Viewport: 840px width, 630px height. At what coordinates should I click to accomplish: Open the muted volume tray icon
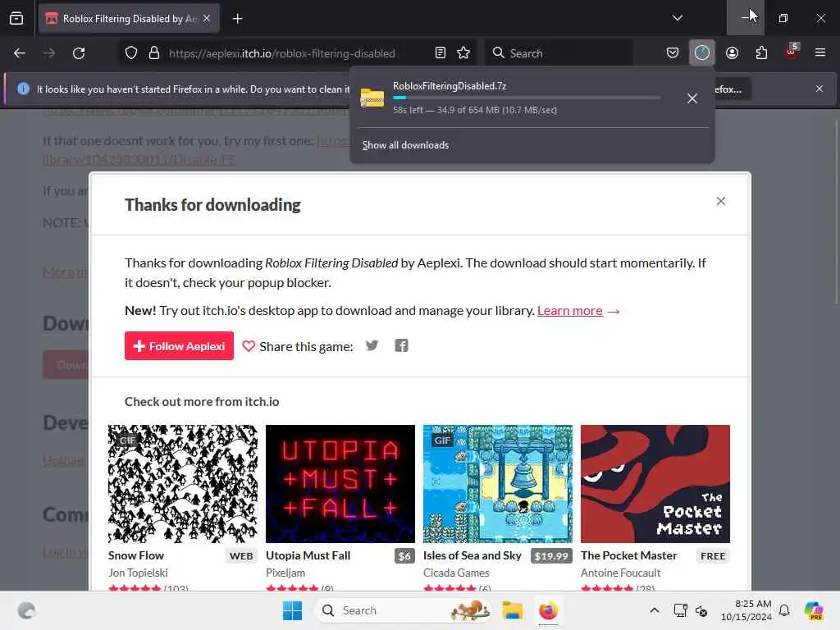click(x=701, y=610)
